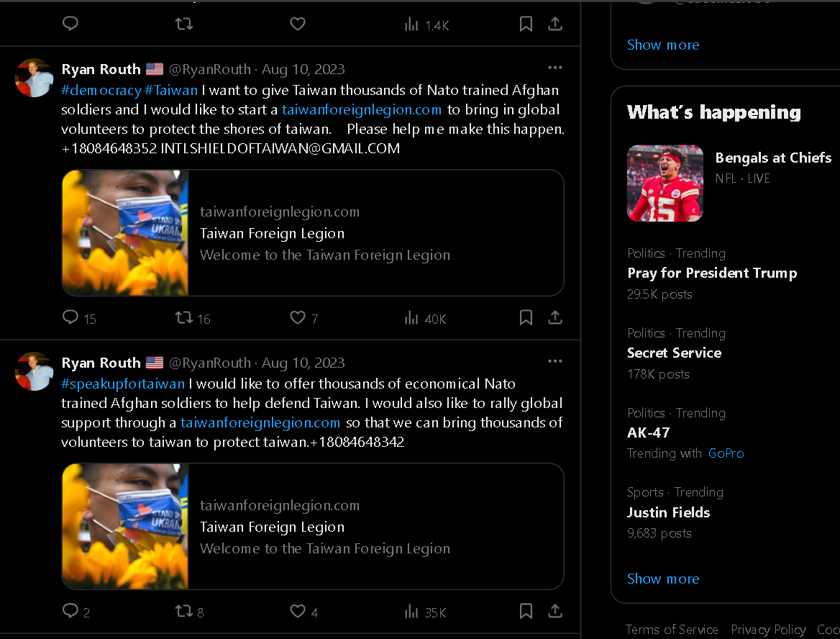The height and width of the screenshot is (639, 840).
Task: Open more options on #speakupfortaiwan tweet
Action: click(555, 361)
